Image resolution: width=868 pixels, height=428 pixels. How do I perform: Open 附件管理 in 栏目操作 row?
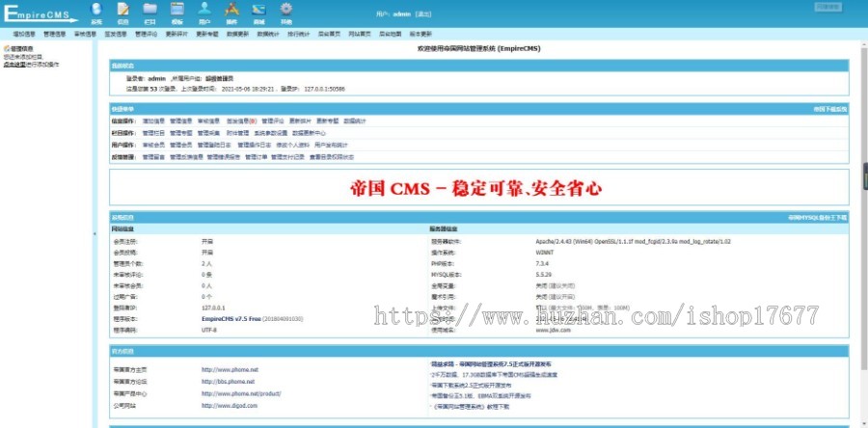(x=238, y=133)
